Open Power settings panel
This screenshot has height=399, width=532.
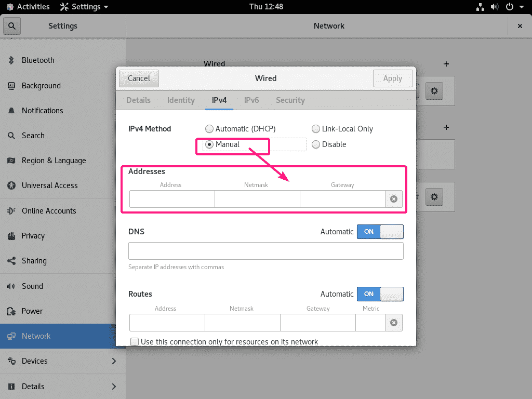pos(63,311)
